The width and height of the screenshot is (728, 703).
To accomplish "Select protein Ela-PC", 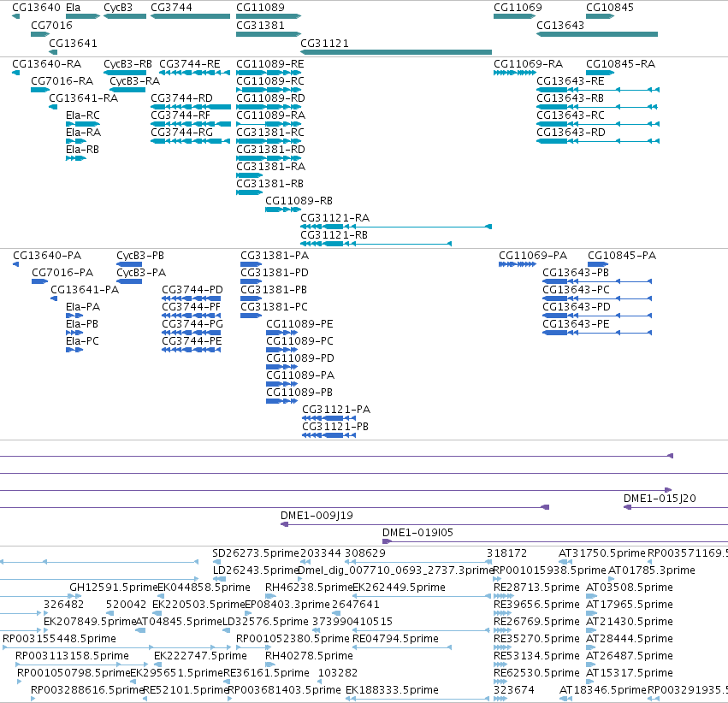I will click(x=74, y=350).
